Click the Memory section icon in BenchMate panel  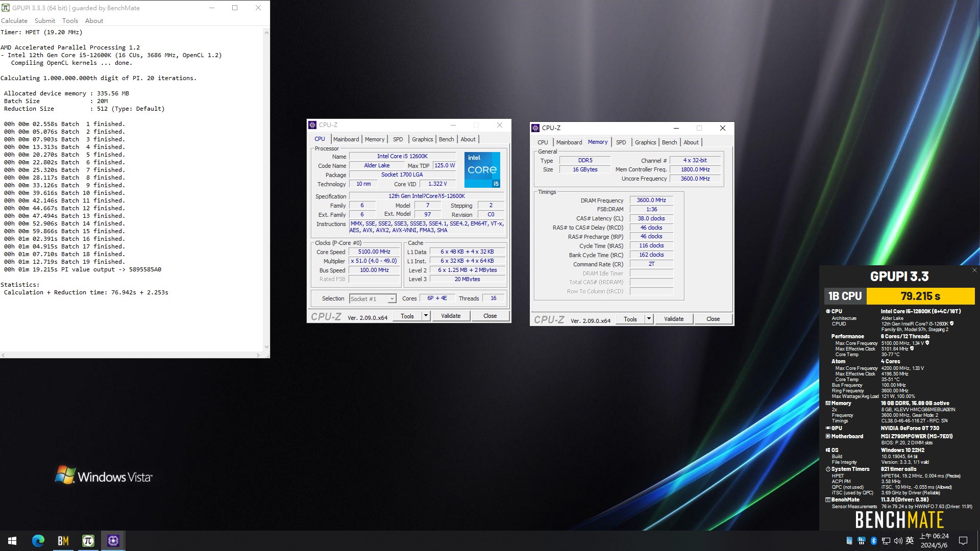point(828,403)
